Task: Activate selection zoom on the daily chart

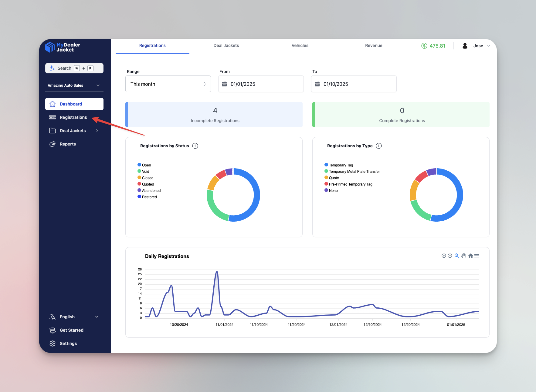Action: tap(456, 256)
